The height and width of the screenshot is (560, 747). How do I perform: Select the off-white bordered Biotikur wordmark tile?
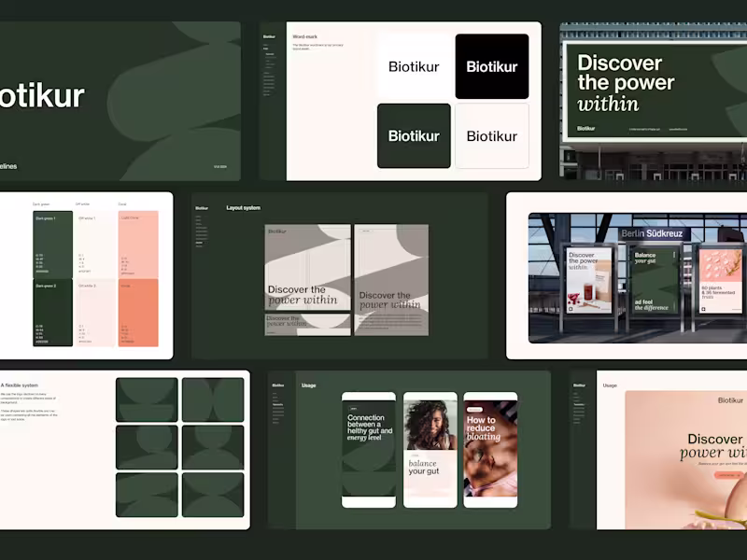492,135
